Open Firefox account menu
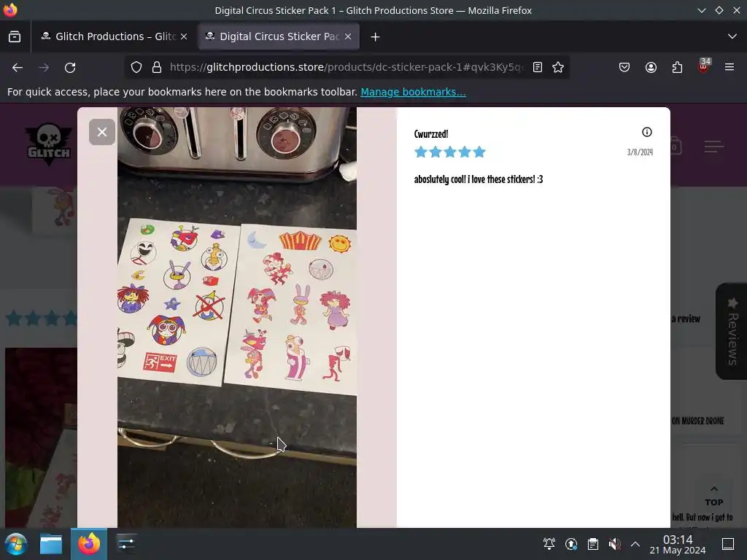The width and height of the screenshot is (747, 560). coord(651,68)
